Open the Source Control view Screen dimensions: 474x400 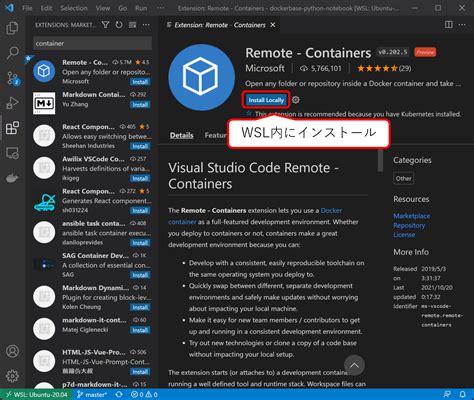point(13,78)
